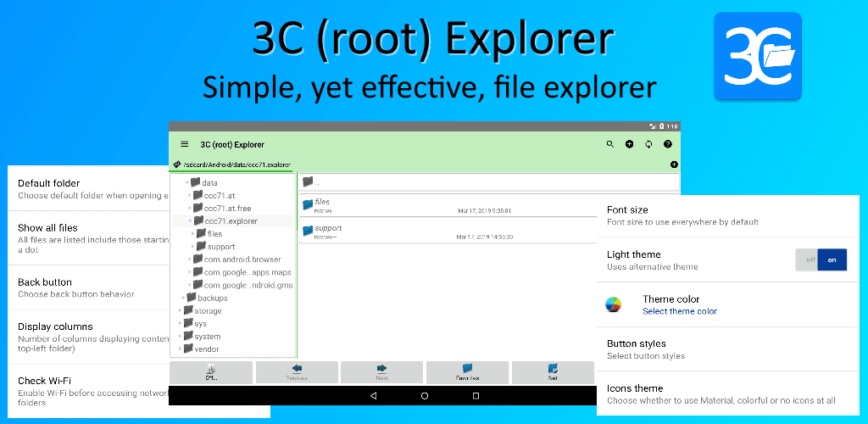Click the signal icon in status bar
868x424 pixels.
653,126
